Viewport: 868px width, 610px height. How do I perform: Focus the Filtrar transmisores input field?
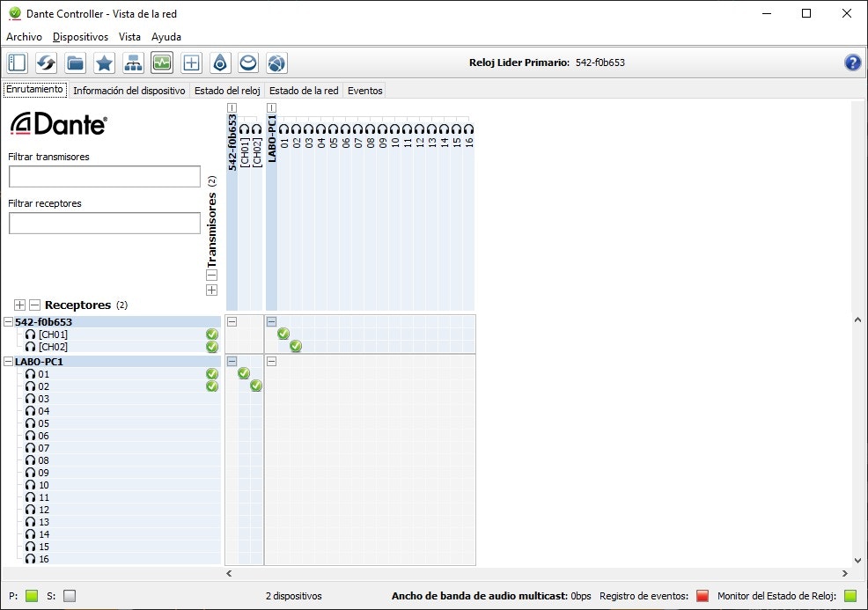coord(105,177)
